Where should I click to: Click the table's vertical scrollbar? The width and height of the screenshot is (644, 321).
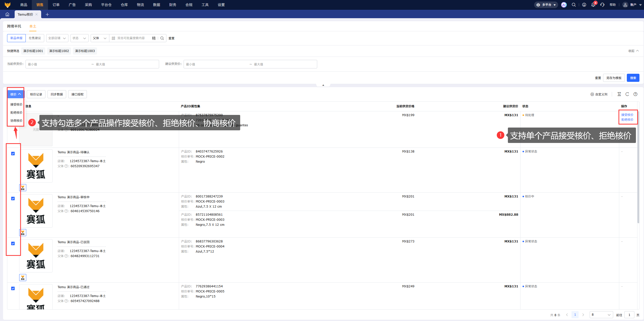coord(638,167)
